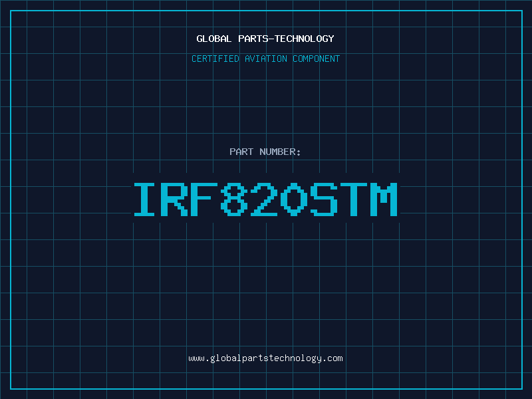Screen dimensions: 532x399
Task: Select the CERTIFIED AVIATION COMPONENT subtitle
Action: [265, 59]
